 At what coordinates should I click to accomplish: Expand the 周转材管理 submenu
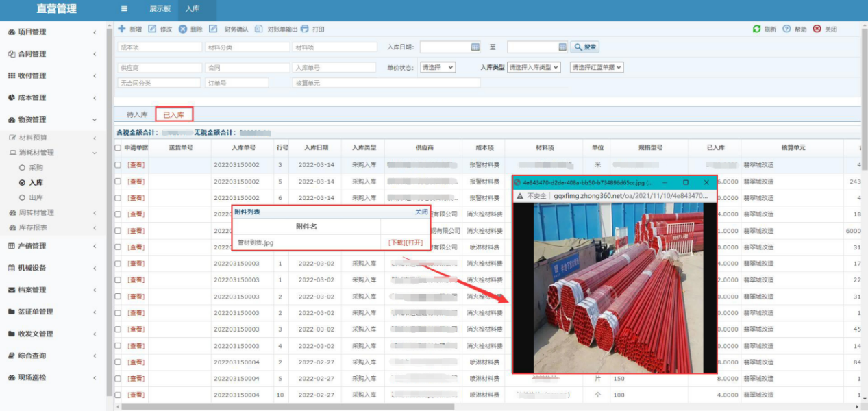click(x=53, y=212)
